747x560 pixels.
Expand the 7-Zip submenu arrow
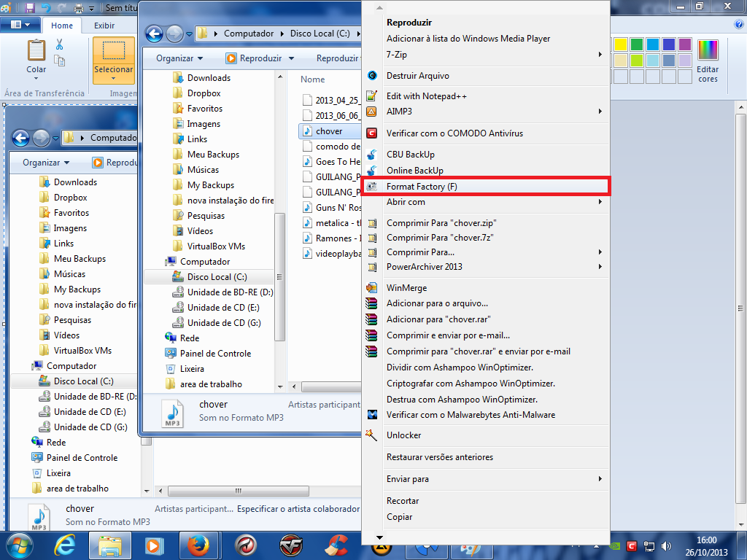point(600,55)
